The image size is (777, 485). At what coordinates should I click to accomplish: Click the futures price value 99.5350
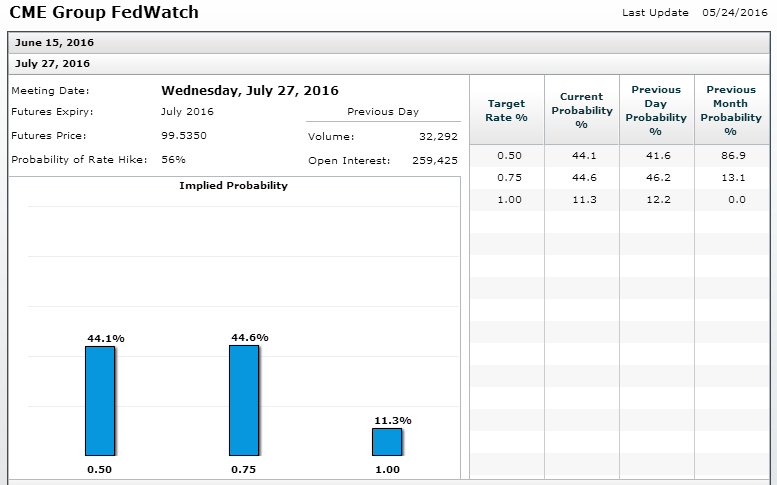point(184,136)
